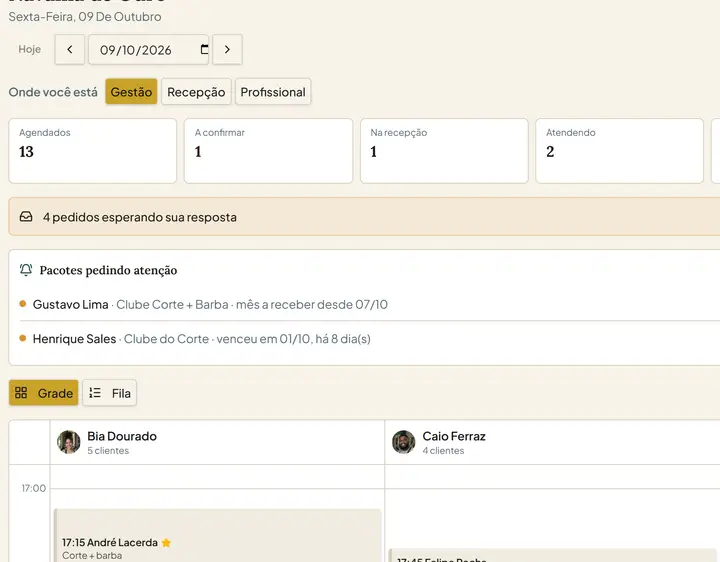Image resolution: width=720 pixels, height=562 pixels.
Task: Click the grid icon on Grade button
Action: (21, 393)
